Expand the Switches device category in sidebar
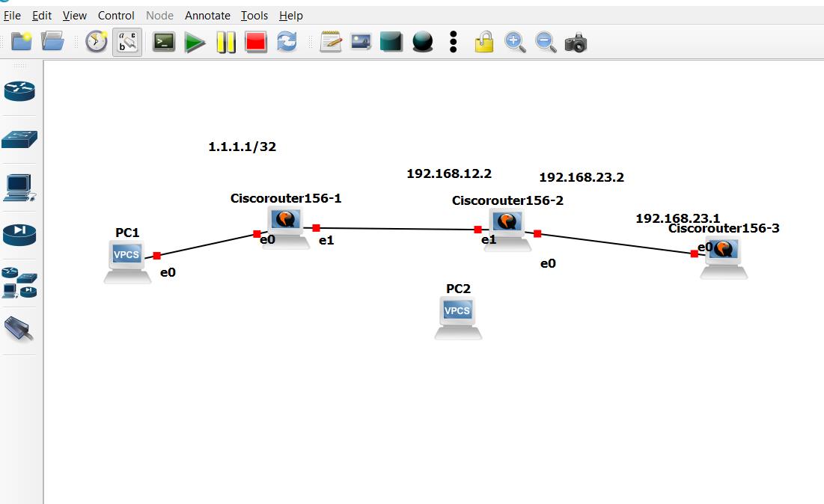The height and width of the screenshot is (504, 824). [x=19, y=139]
